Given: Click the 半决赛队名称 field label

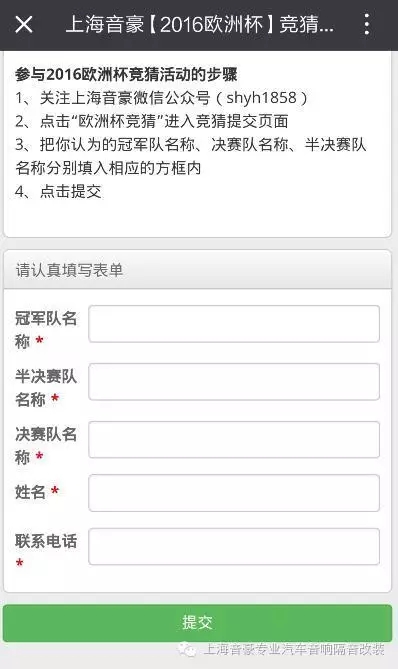Looking at the screenshot, I should (46, 388).
